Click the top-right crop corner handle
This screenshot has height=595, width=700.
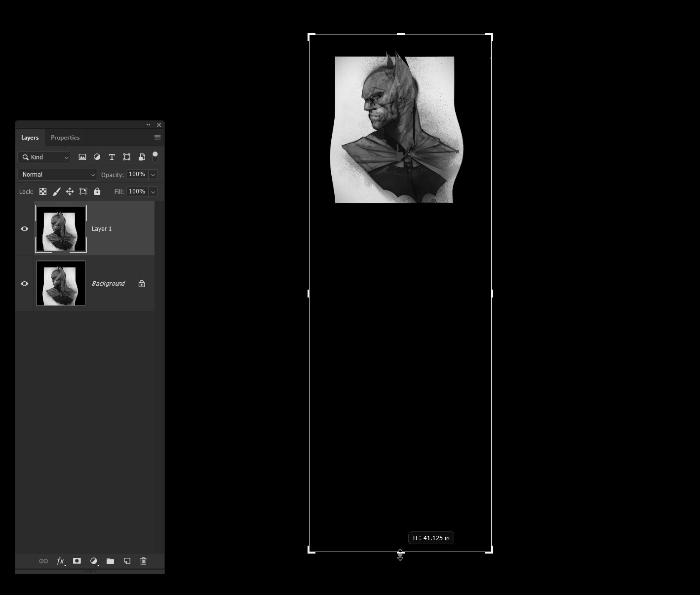pos(490,37)
